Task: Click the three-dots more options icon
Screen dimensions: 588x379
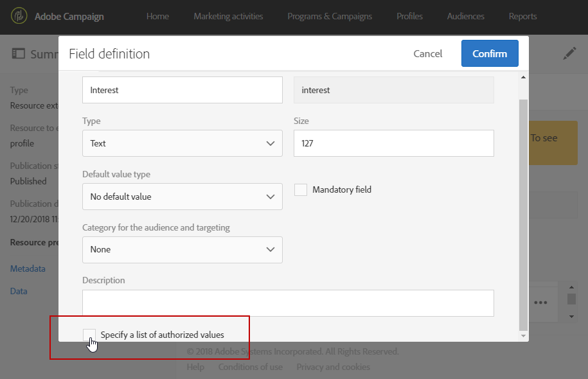Action: coord(539,303)
